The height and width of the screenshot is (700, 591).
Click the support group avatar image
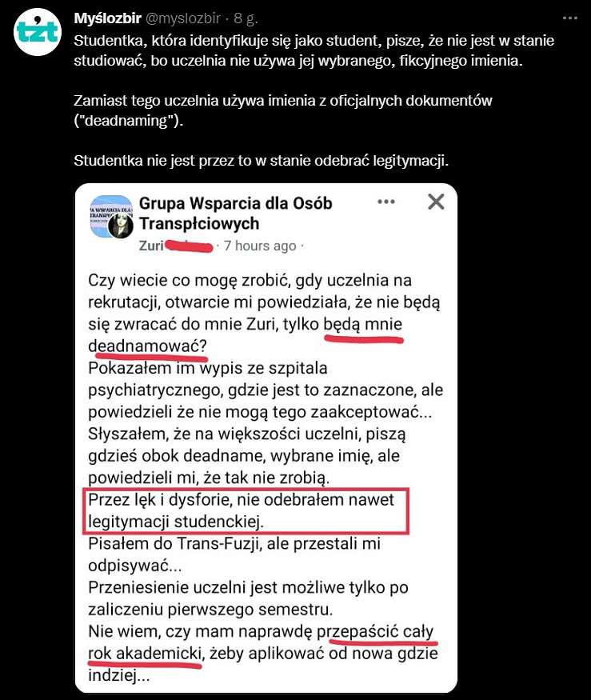click(x=111, y=217)
